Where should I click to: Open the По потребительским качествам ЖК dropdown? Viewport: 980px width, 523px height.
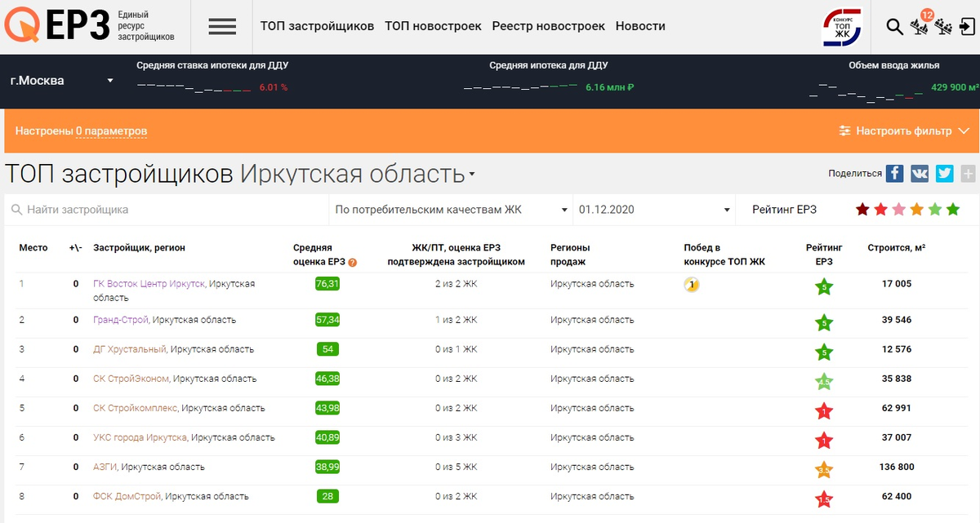pos(448,209)
